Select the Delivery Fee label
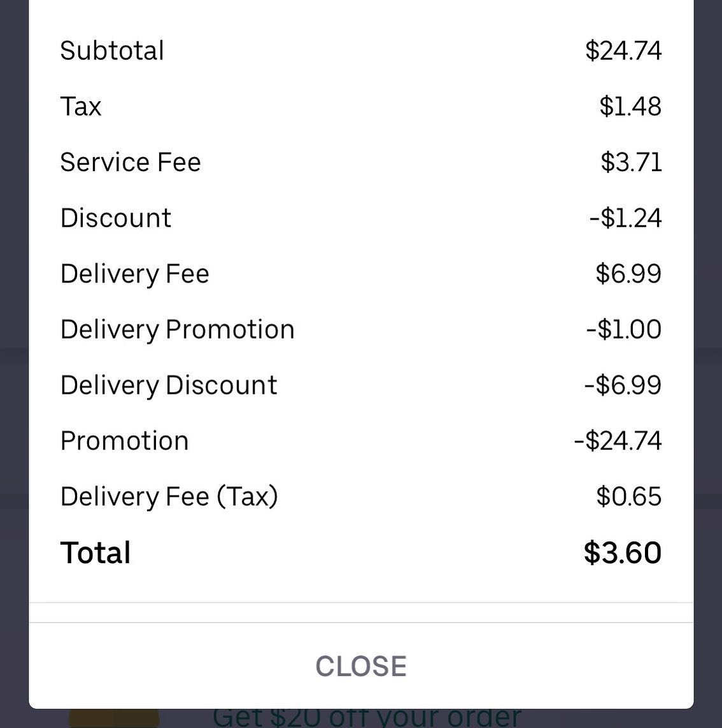722x728 pixels. 135,274
